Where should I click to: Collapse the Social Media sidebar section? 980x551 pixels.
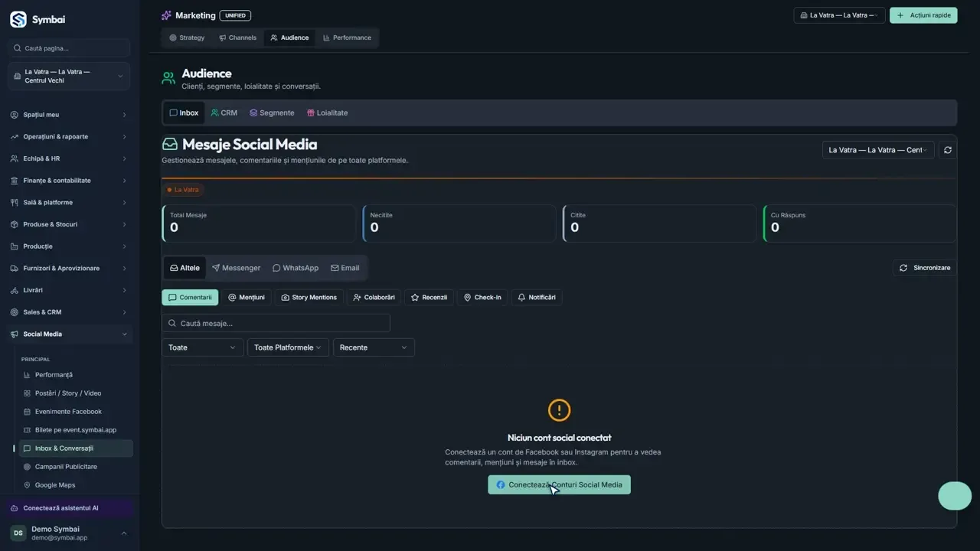pyautogui.click(x=69, y=334)
